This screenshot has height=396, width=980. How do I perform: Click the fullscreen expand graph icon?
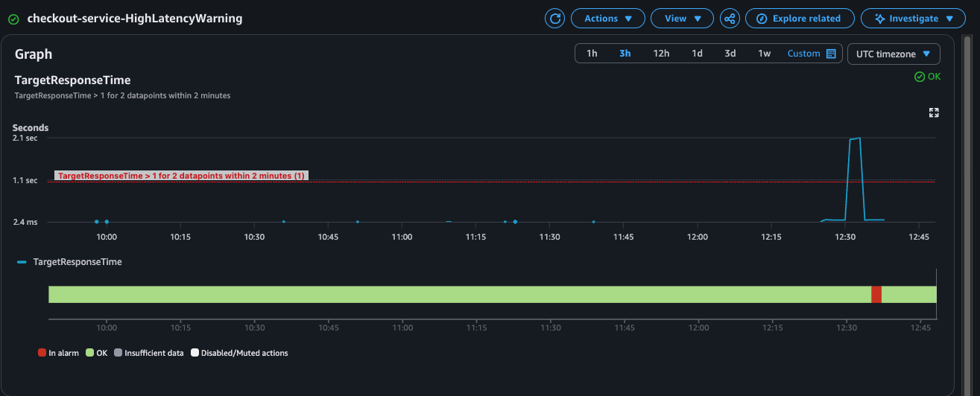[934, 113]
